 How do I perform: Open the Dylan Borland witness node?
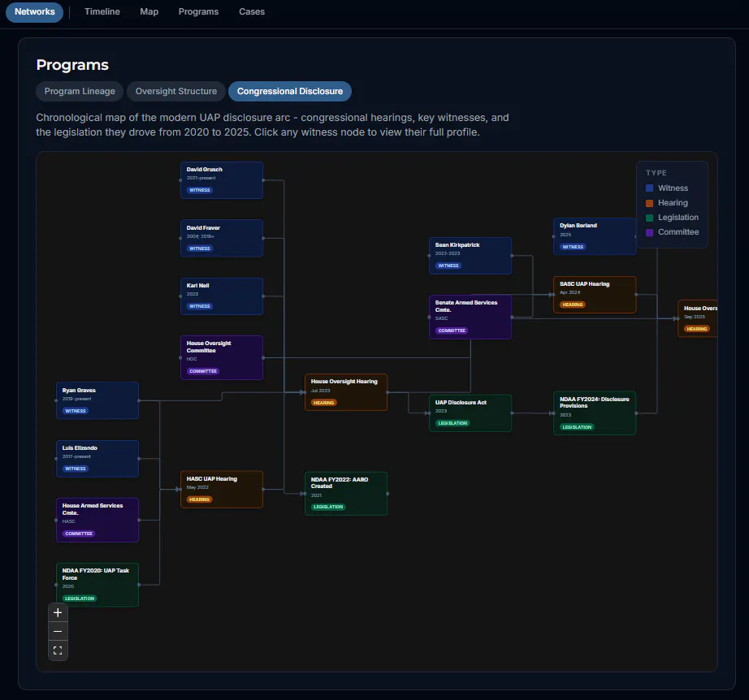click(595, 236)
